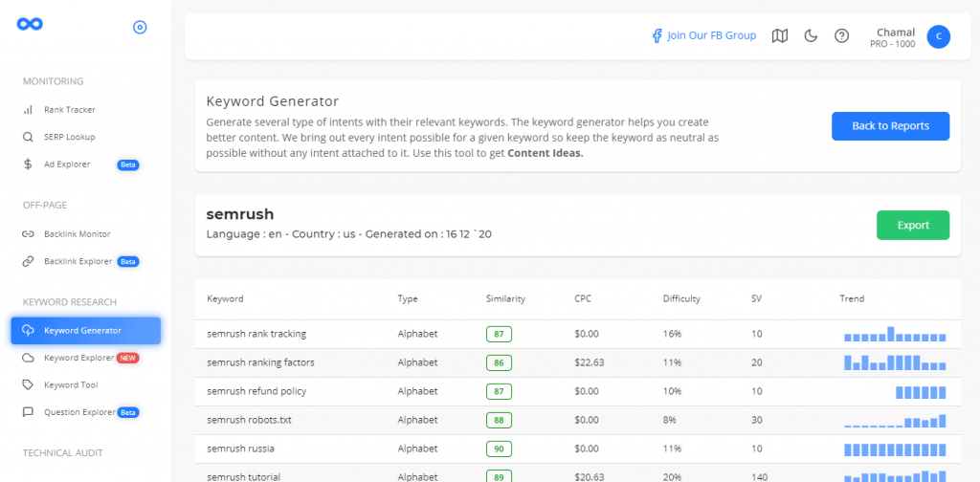980x482 pixels.
Task: Click the $22.63 CPC value
Action: tap(590, 362)
